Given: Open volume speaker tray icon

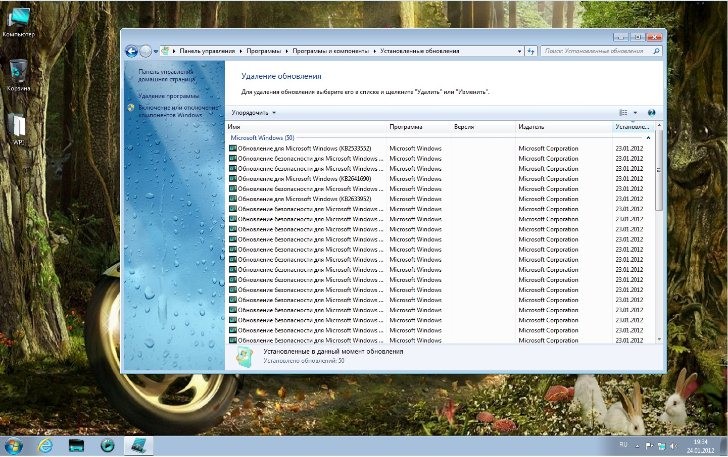Looking at the screenshot, I should point(673,446).
